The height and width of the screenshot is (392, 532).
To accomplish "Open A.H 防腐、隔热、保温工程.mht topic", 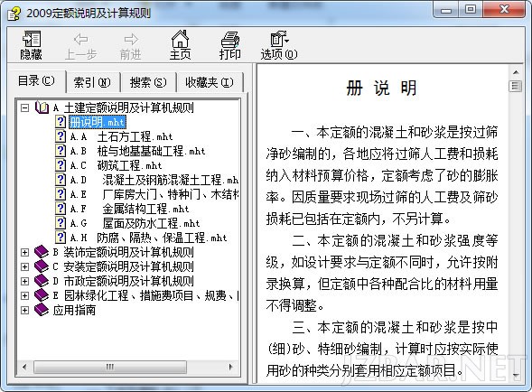I will pos(148,238).
